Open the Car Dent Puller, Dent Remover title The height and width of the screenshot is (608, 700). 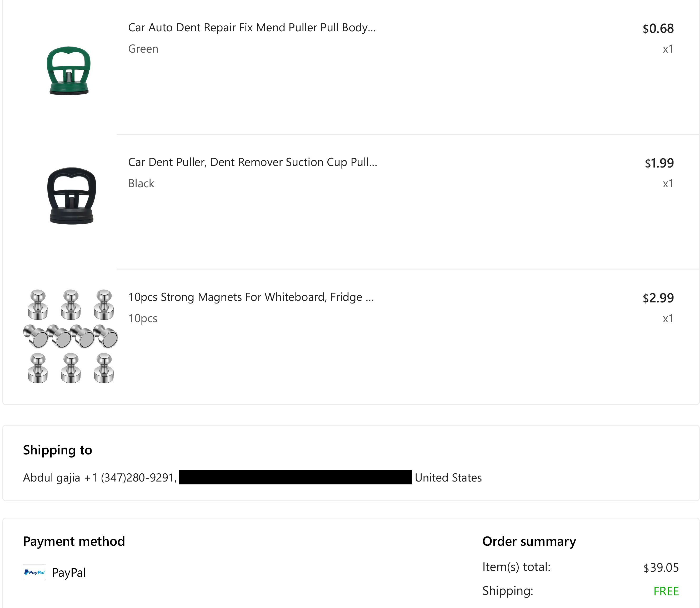pyautogui.click(x=253, y=162)
